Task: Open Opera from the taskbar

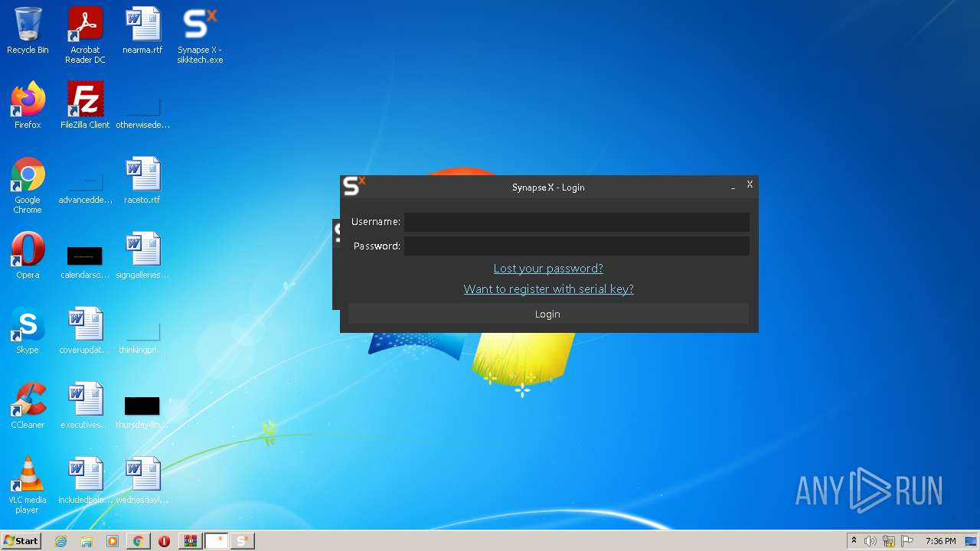Action: click(164, 541)
